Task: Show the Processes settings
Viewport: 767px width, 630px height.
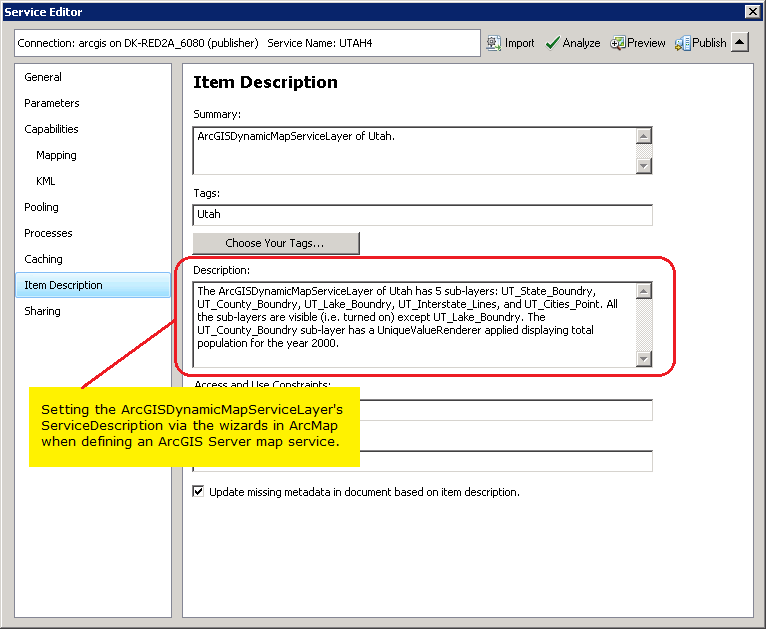Action: point(48,233)
